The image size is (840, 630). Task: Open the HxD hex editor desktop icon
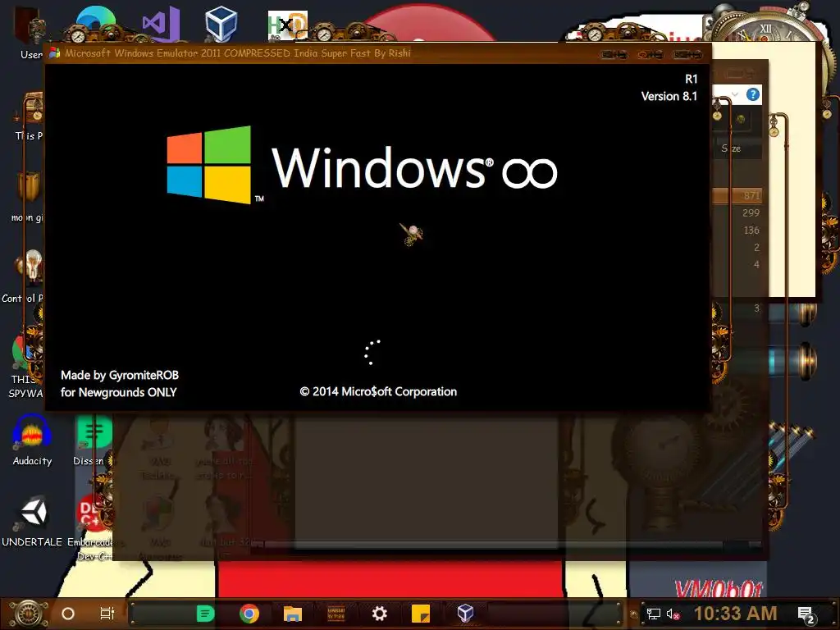tap(288, 25)
